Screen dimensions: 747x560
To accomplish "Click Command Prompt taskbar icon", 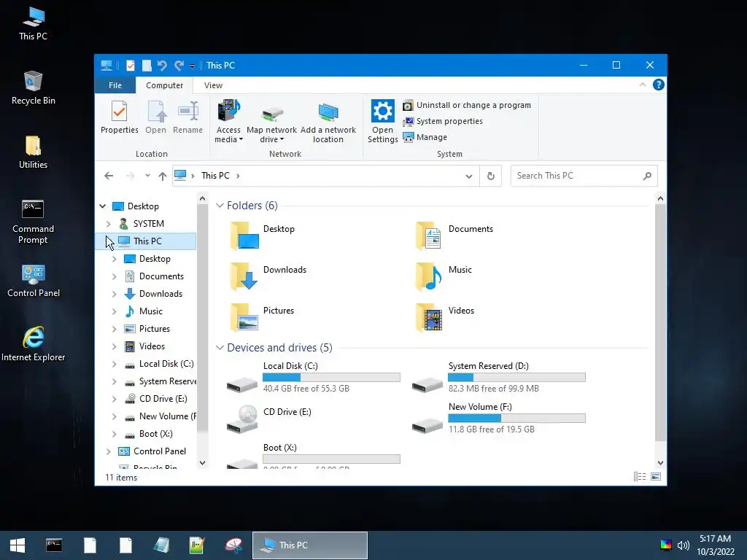I will click(54, 545).
